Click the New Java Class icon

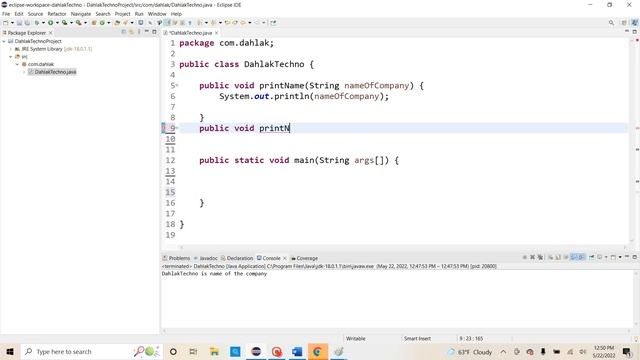pyautogui.click(x=102, y=23)
